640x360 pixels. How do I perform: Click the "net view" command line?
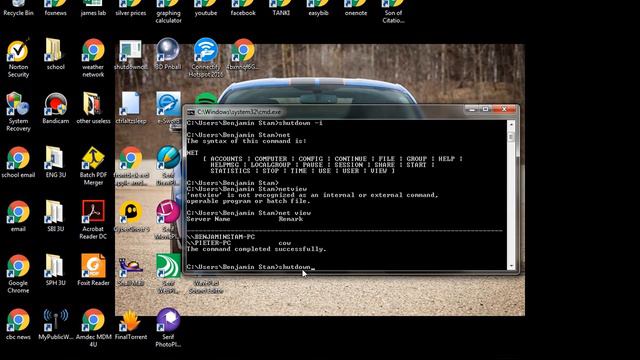coord(249,213)
